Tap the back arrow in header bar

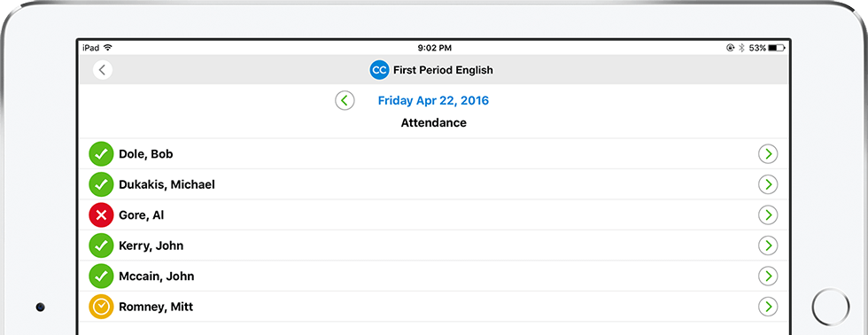tap(103, 70)
